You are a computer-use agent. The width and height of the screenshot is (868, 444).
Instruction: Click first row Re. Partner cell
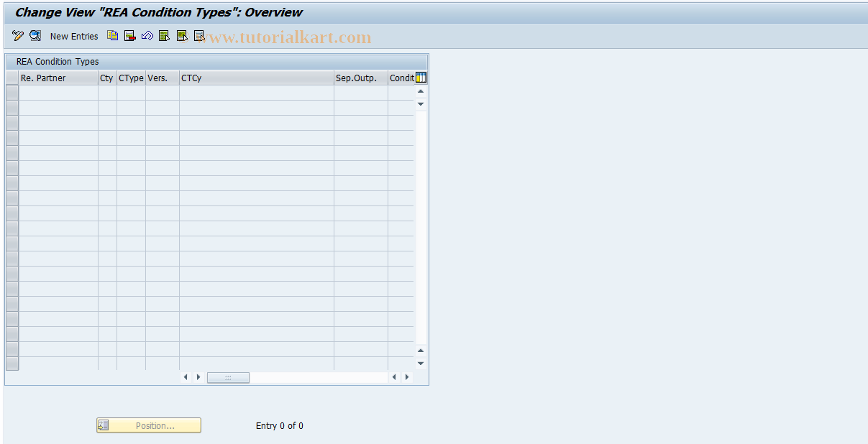[58, 93]
